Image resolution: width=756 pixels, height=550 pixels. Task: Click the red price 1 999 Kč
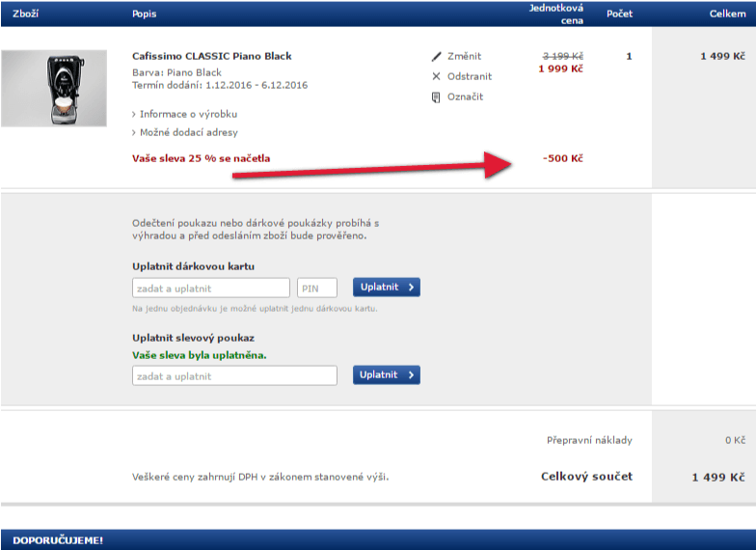(x=560, y=69)
